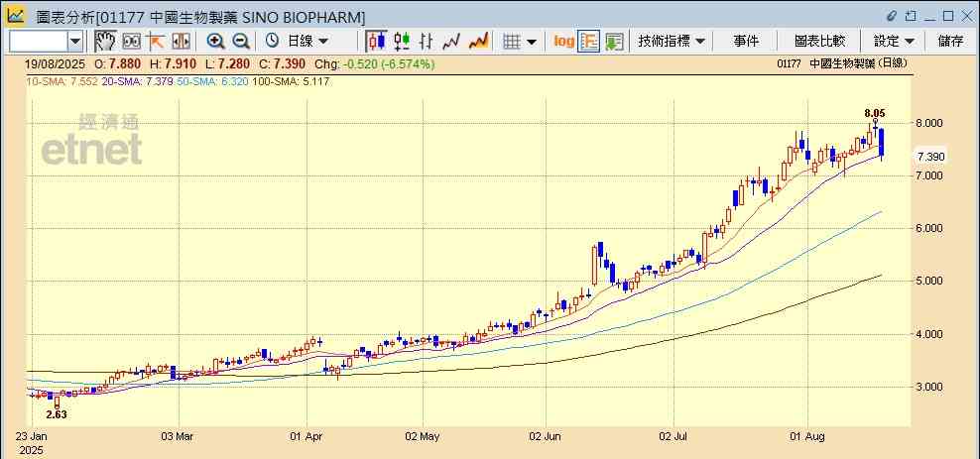The width and height of the screenshot is (980, 459).
Task: Click the 01177 中國生物製藥 (日線) label
Action: 842,63
